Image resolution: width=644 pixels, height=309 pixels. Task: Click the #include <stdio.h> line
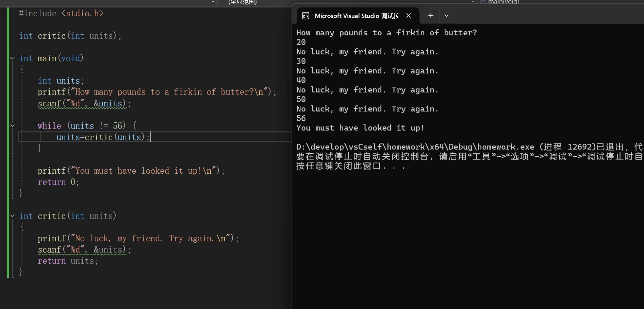point(61,13)
